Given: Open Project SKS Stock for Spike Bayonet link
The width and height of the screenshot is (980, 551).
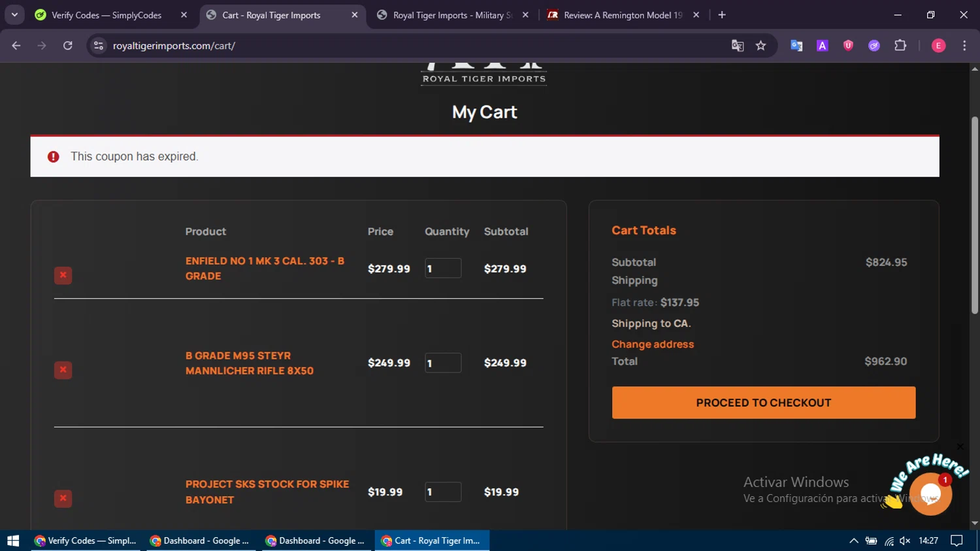Looking at the screenshot, I should point(267,492).
